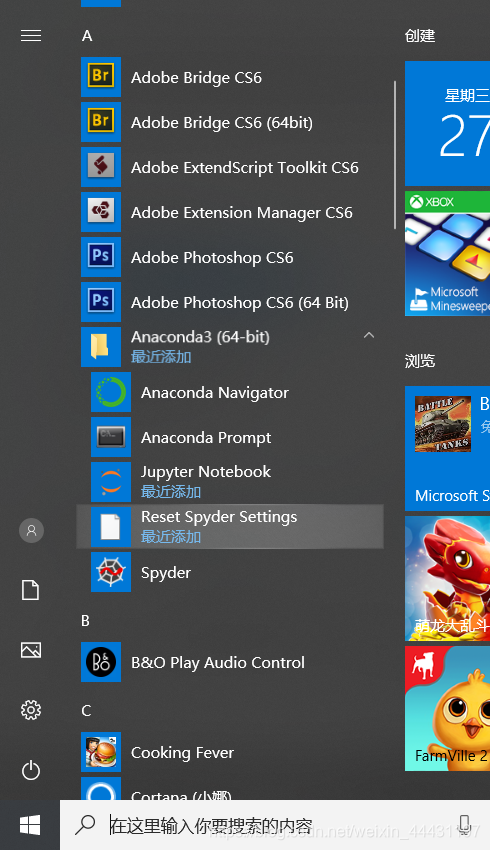Click the user account icon

[x=31, y=530]
